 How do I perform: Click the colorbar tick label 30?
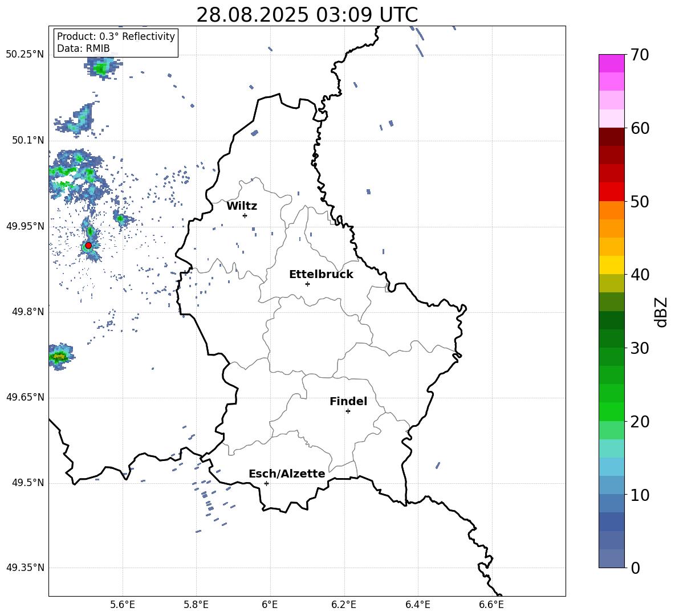click(x=640, y=348)
